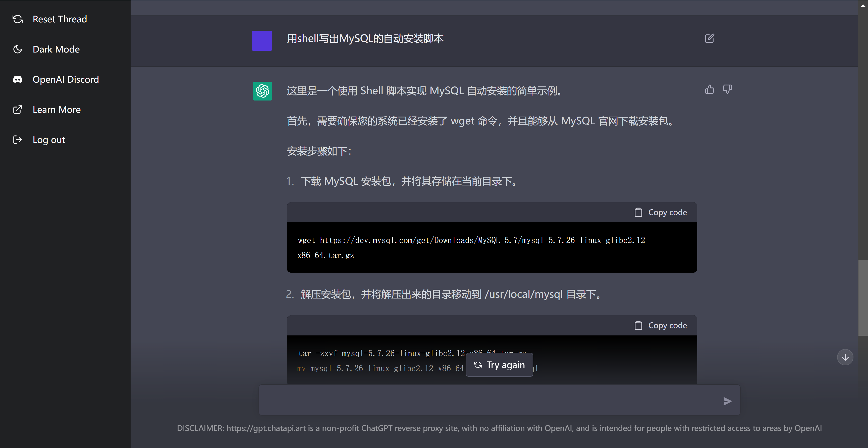Click the Learn More external-link icon

(x=18, y=110)
